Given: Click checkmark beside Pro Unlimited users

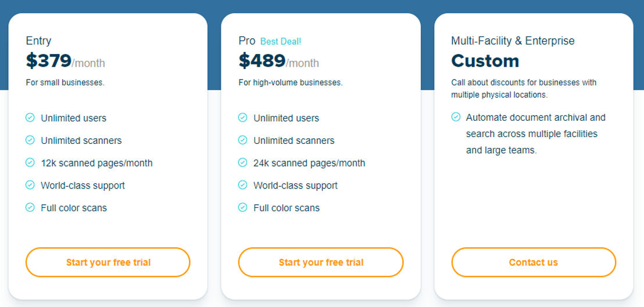Looking at the screenshot, I should pos(243,118).
